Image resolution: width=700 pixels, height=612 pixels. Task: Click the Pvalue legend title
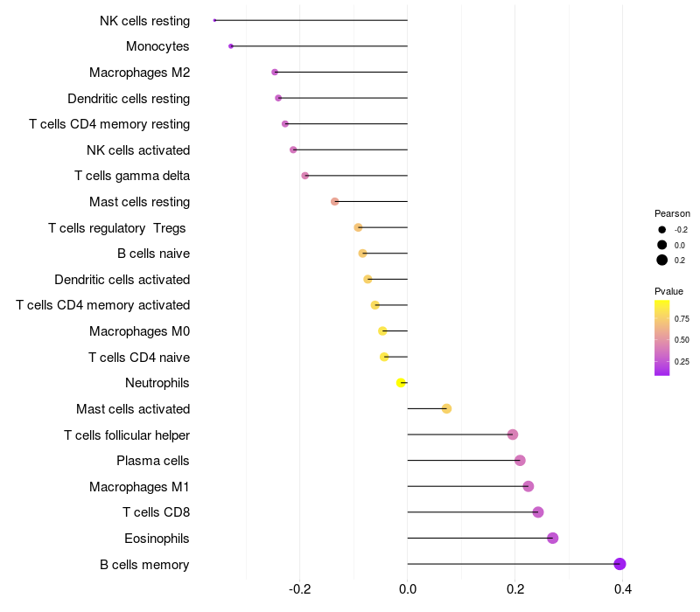coord(668,291)
